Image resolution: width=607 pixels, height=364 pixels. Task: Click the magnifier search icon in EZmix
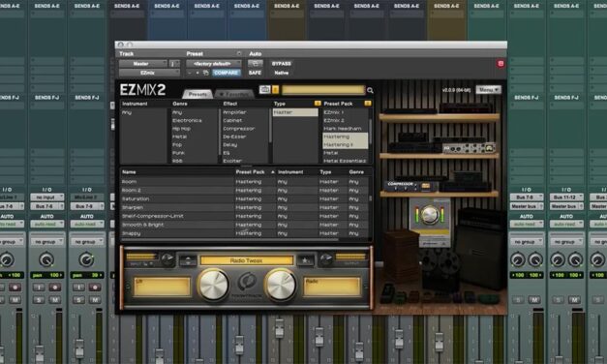click(x=370, y=90)
